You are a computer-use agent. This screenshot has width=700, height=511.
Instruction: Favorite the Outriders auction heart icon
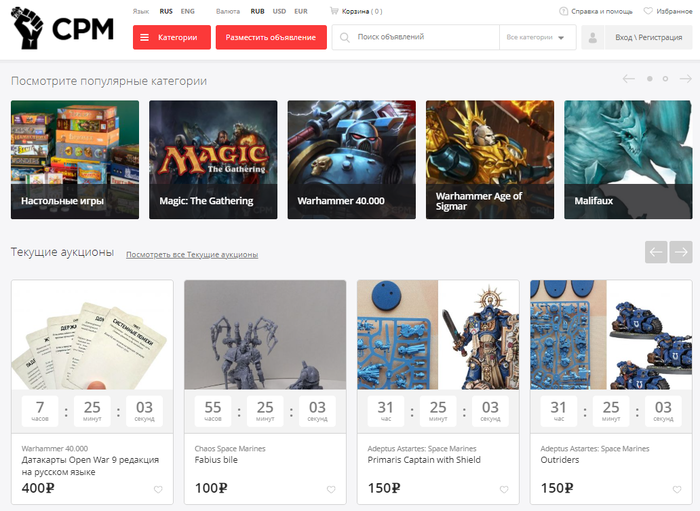(677, 490)
